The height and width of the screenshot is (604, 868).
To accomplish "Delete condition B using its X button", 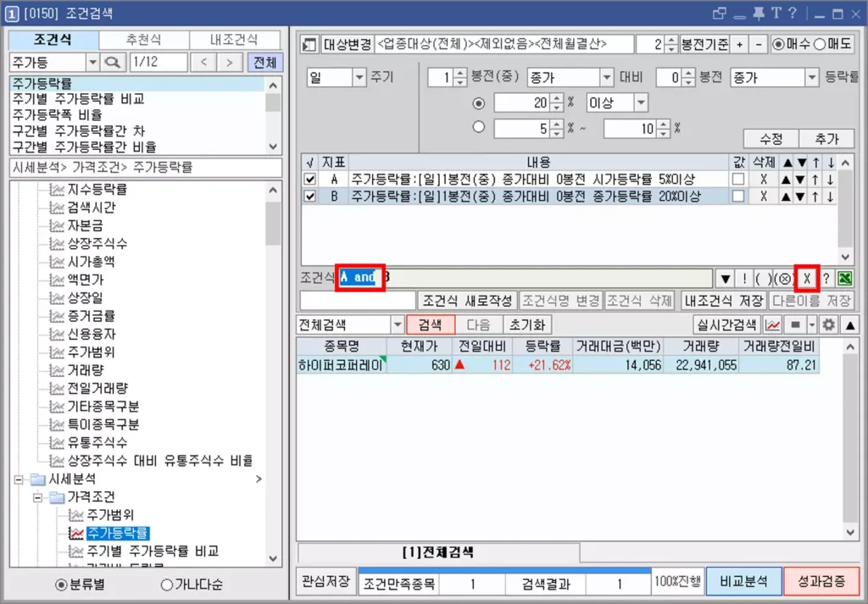I will (764, 196).
